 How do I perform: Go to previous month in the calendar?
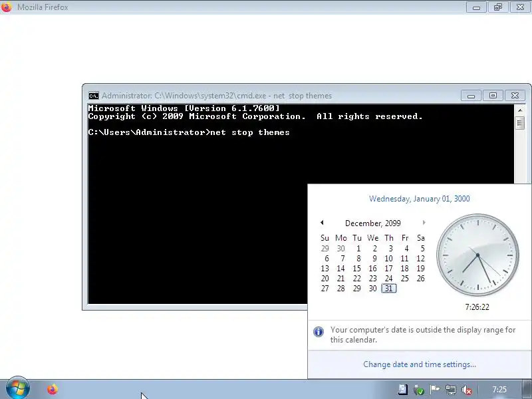click(322, 223)
